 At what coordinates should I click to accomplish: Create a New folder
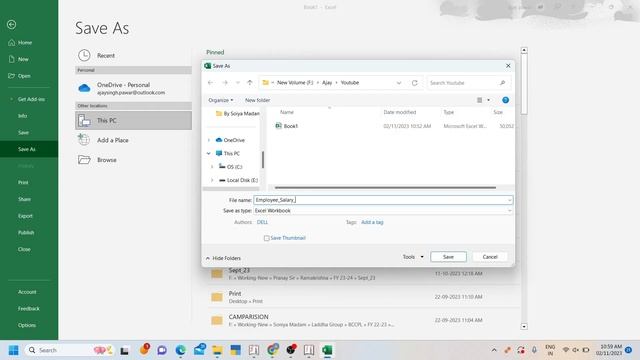pyautogui.click(x=258, y=100)
